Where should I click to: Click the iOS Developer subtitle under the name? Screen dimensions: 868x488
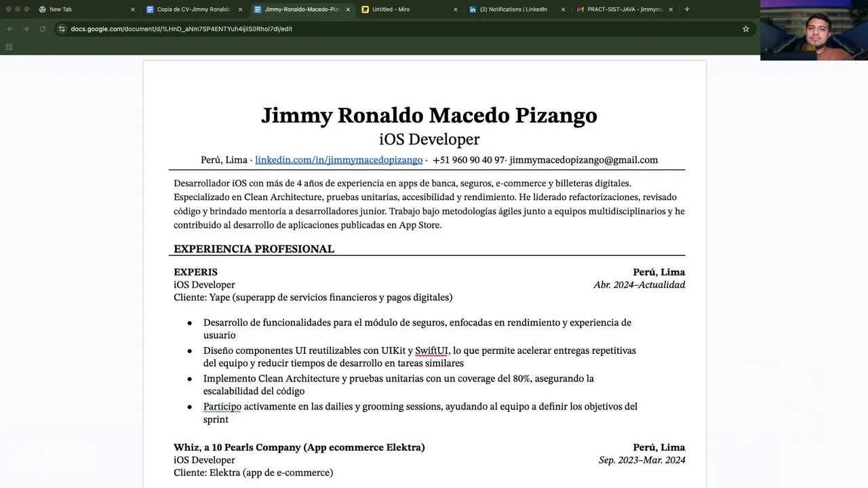(429, 139)
